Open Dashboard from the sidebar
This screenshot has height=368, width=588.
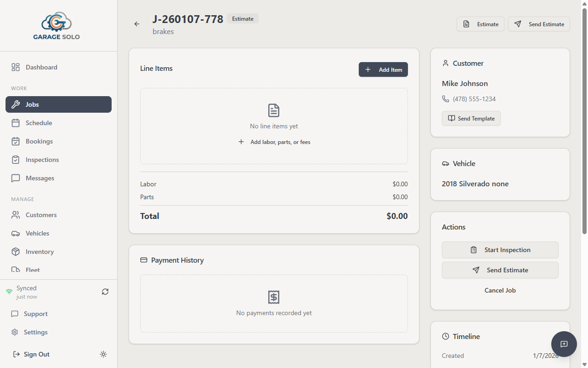pyautogui.click(x=58, y=67)
